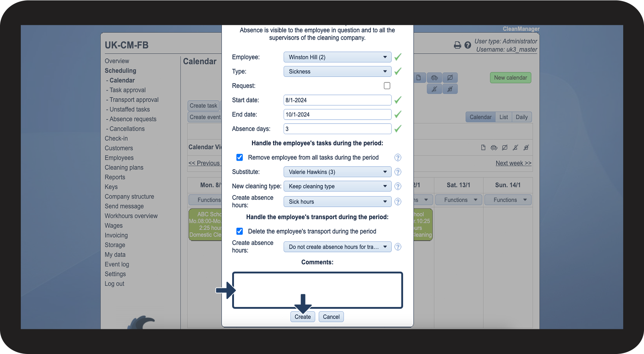The width and height of the screenshot is (644, 354).
Task: Expand the Functions dropdown under Mon. 8/1
Action: click(x=205, y=200)
